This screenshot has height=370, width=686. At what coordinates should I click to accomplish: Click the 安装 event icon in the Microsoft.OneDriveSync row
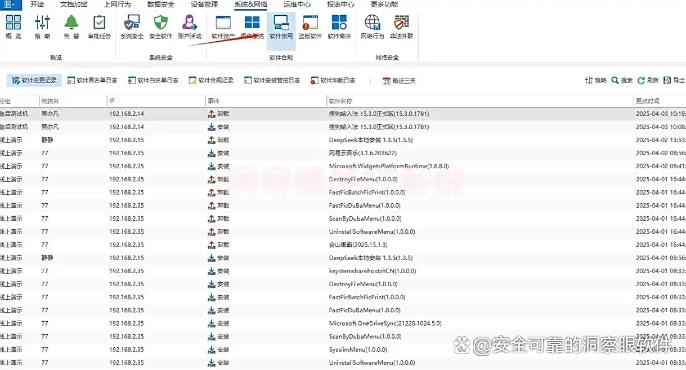point(212,324)
